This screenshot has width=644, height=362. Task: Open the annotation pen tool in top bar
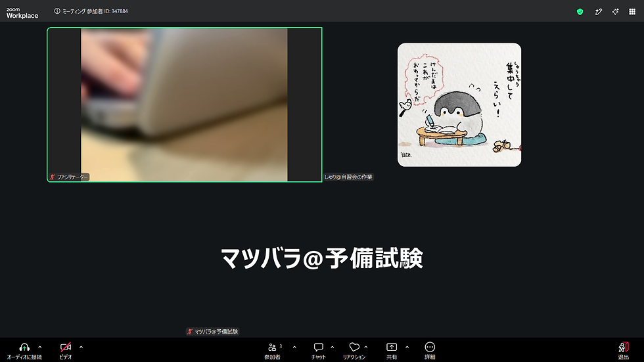tap(599, 12)
